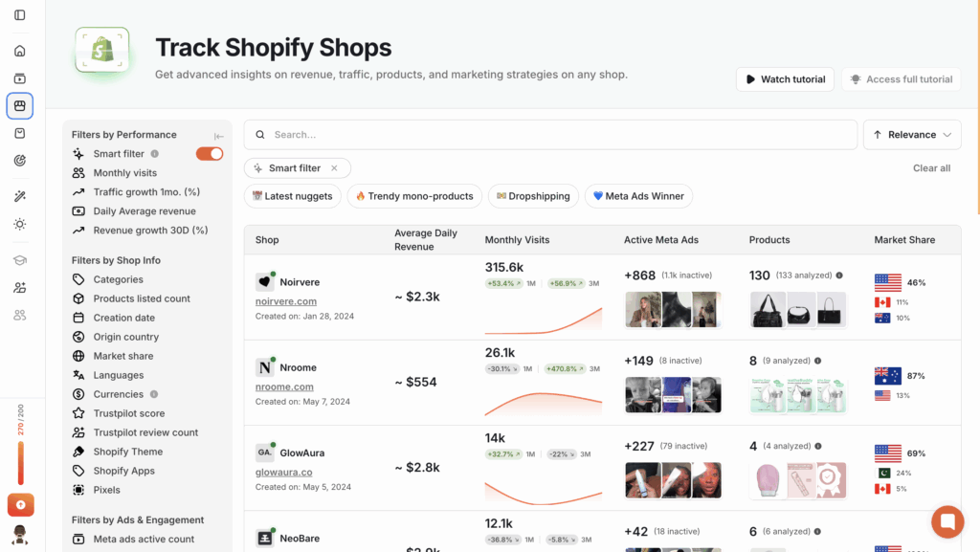Viewport: 980px width, 552px height.
Task: Click the search input field
Action: pyautogui.click(x=550, y=134)
